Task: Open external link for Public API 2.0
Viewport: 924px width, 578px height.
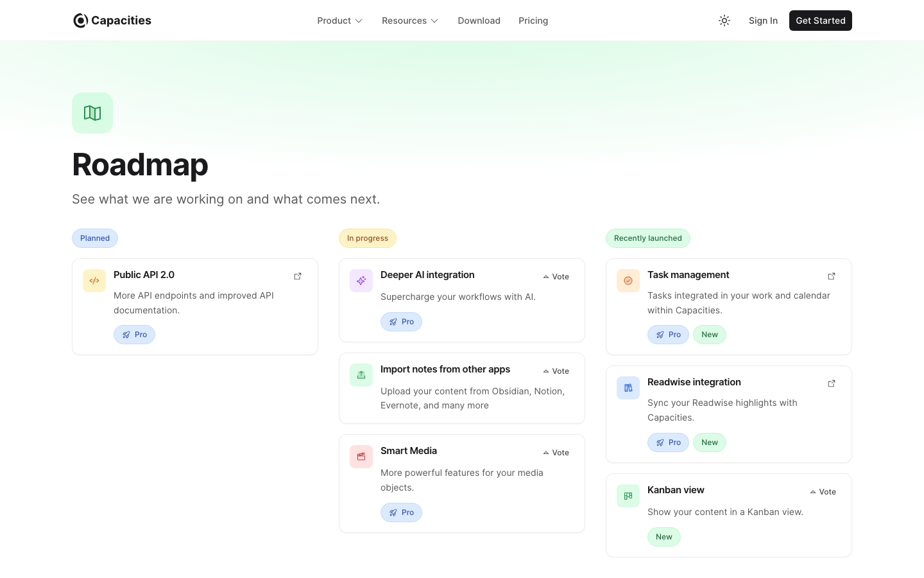Action: (x=298, y=276)
